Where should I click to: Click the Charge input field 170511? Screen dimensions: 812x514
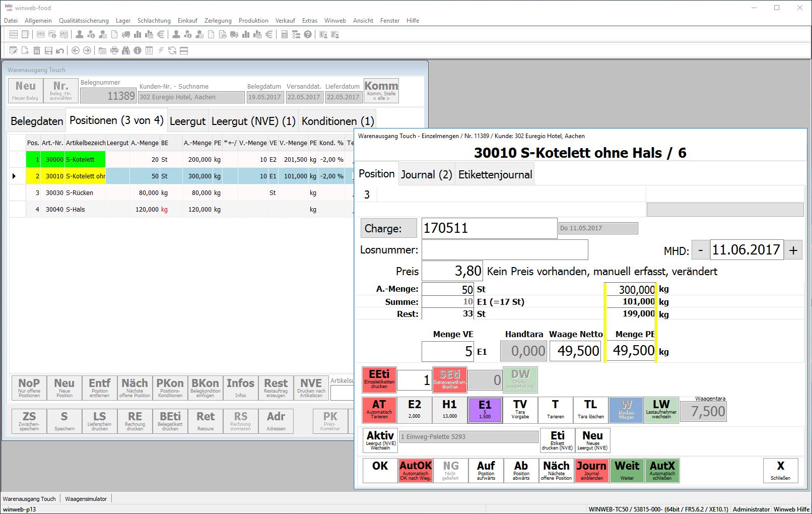[x=489, y=228]
